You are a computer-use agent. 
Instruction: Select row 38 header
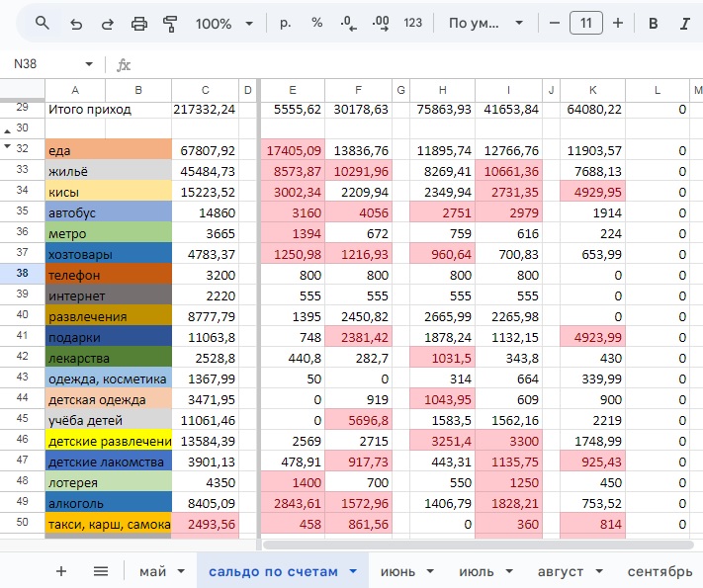[22, 274]
